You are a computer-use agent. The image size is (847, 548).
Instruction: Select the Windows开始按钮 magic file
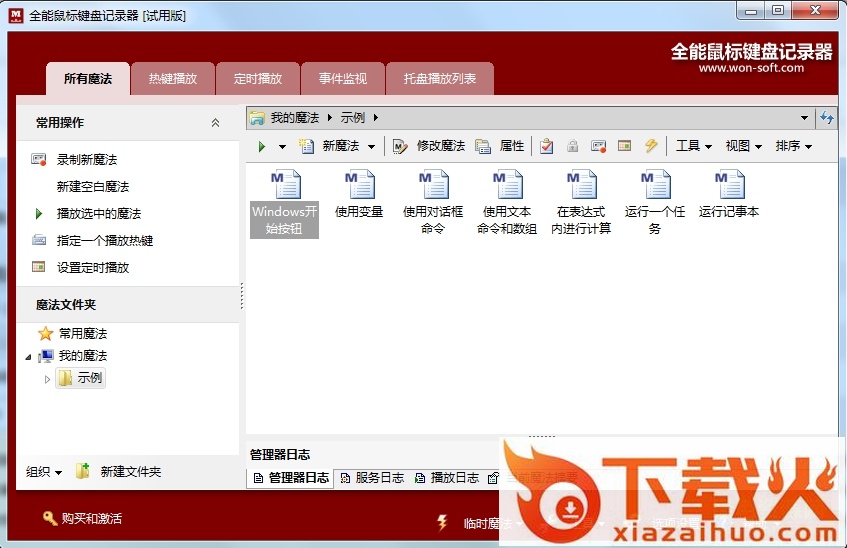pyautogui.click(x=285, y=203)
